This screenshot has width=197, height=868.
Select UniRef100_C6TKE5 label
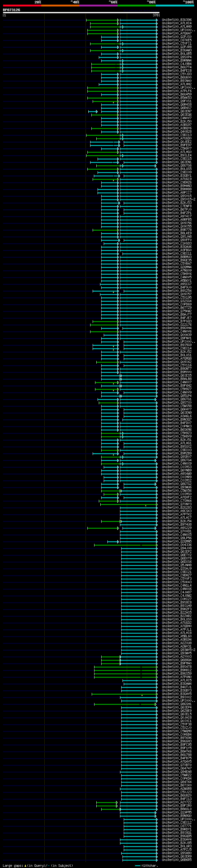(x=177, y=40)
